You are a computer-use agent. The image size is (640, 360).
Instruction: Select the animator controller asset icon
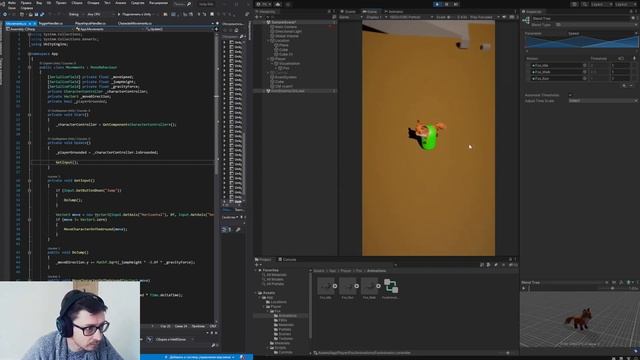tap(391, 286)
